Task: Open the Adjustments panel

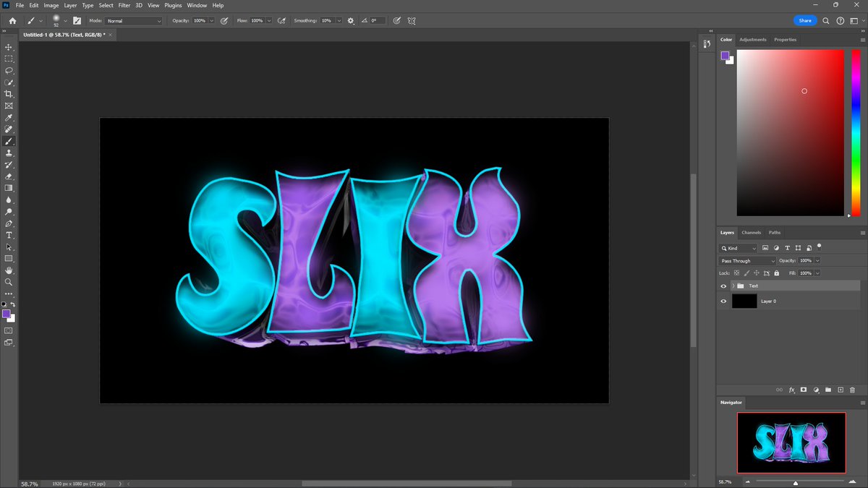Action: [753, 39]
